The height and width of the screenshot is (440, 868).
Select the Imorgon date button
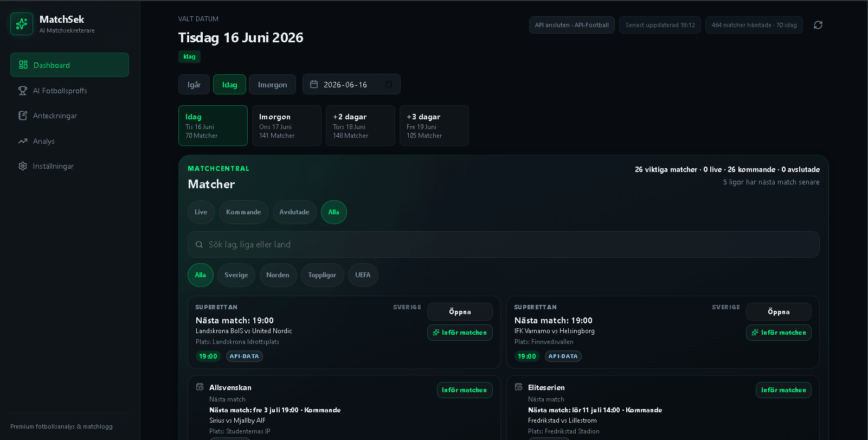point(272,85)
